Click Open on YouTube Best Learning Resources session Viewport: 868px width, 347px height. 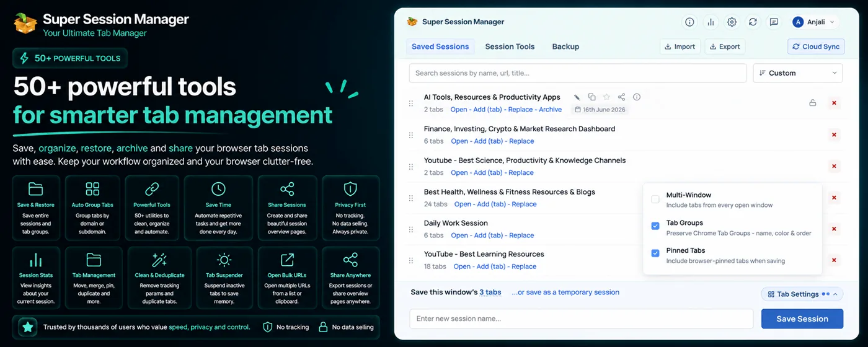point(462,266)
